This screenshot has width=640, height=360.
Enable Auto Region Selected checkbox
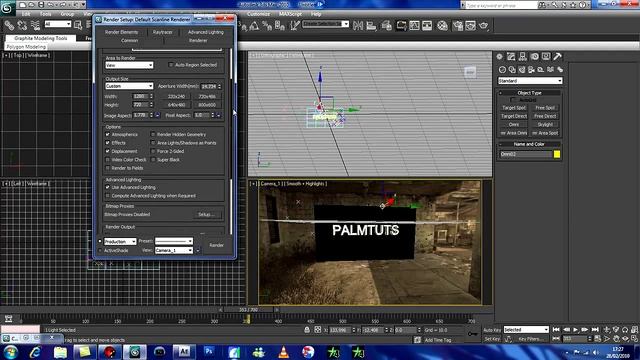(x=171, y=65)
